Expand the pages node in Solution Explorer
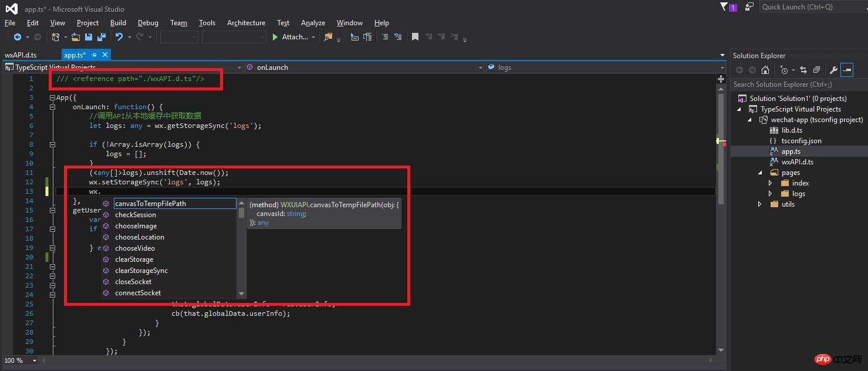Viewport: 868px width, 371px height. [759, 172]
